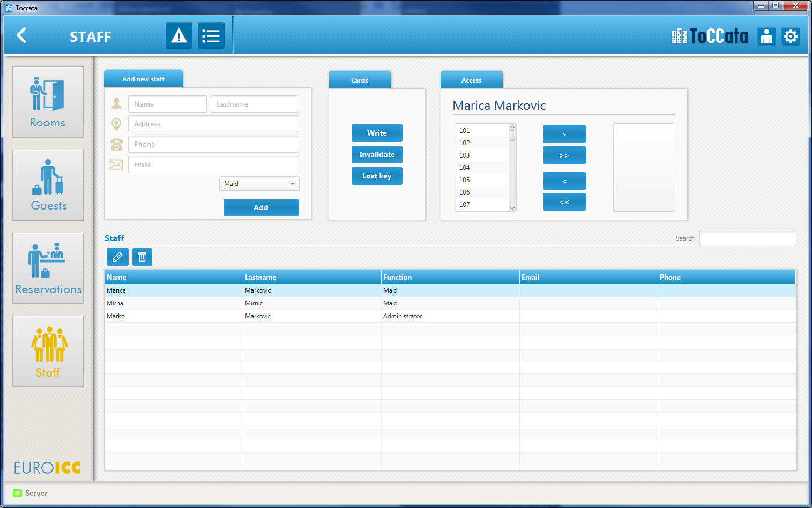This screenshot has width=812, height=508.
Task: Click the back arrow in header
Action: click(21, 35)
